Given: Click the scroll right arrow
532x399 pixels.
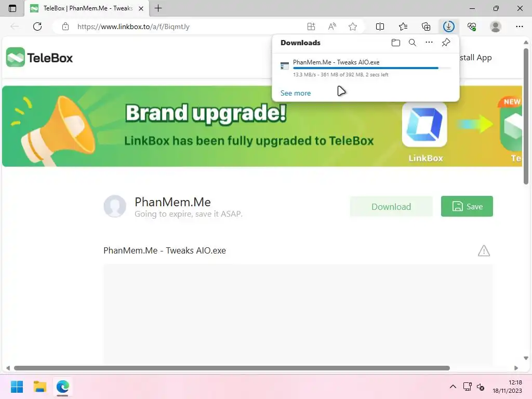Looking at the screenshot, I should click(516, 368).
